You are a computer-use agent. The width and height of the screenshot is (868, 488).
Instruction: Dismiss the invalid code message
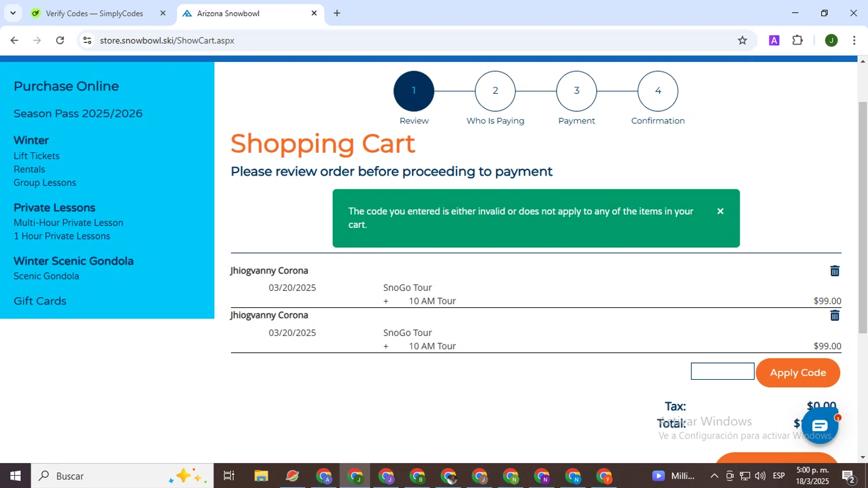720,211
